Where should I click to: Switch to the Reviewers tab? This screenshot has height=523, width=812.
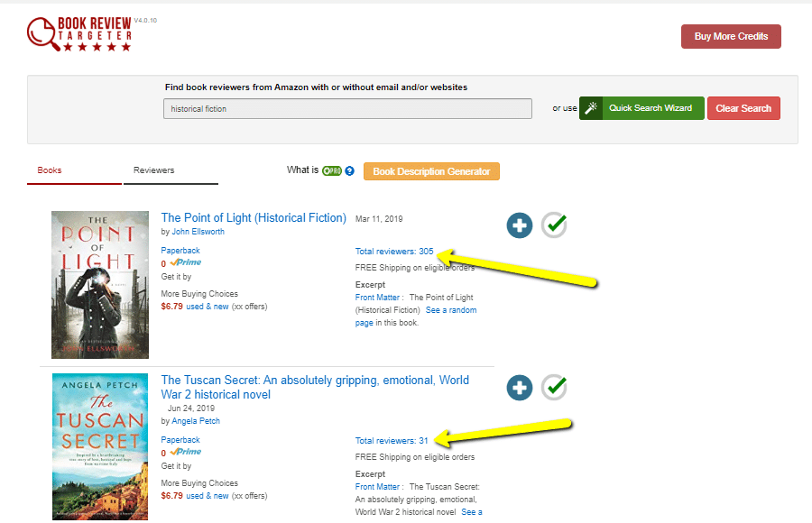(153, 170)
